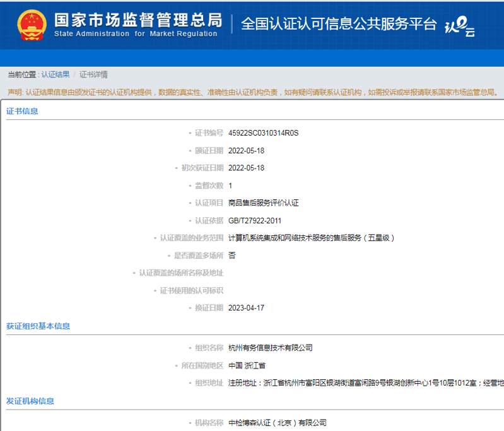Image resolution: width=504 pixels, height=431 pixels.
Task: Click the 认证覆盖的场所名称及地址 label
Action: tap(181, 273)
